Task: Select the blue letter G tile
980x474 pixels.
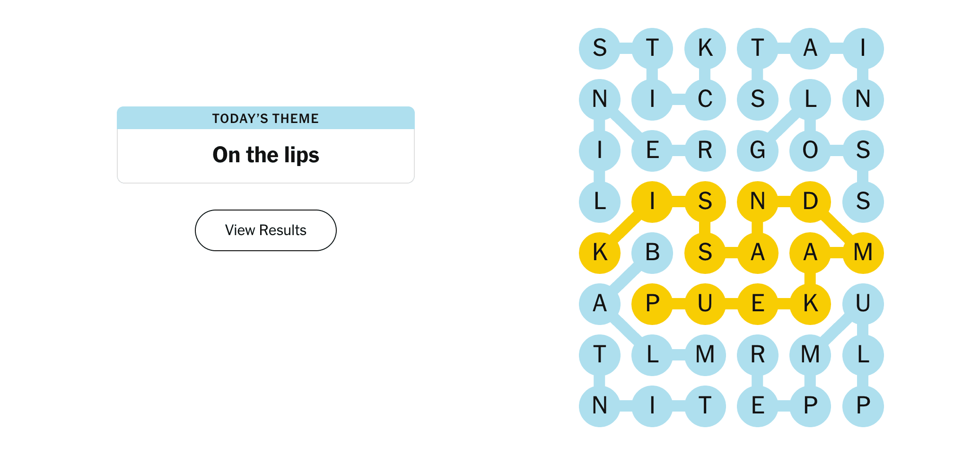Action: click(x=758, y=150)
